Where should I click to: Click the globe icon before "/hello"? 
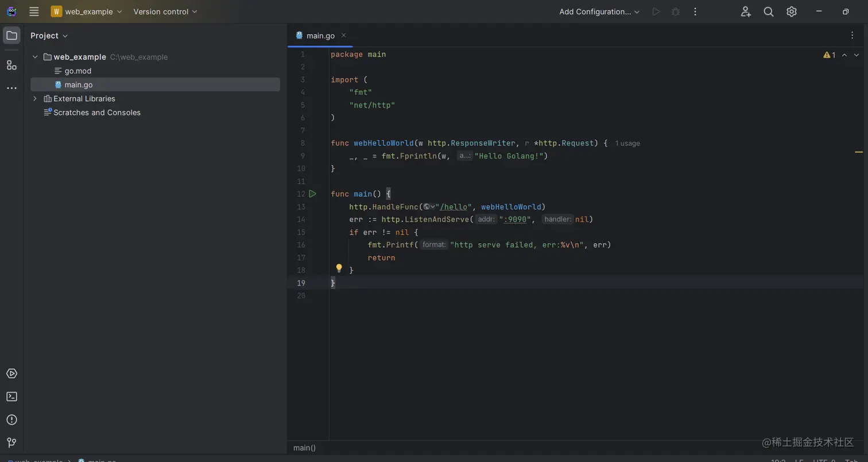(429, 207)
